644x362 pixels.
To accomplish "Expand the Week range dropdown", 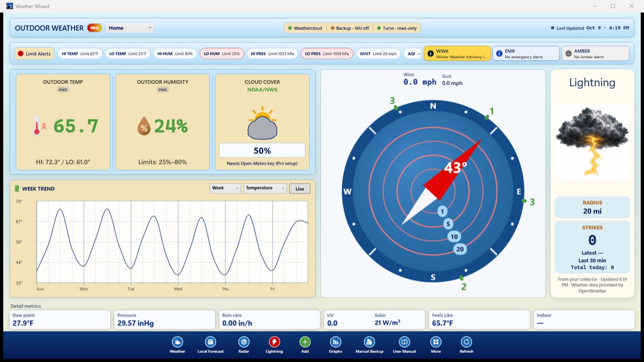I will click(225, 188).
